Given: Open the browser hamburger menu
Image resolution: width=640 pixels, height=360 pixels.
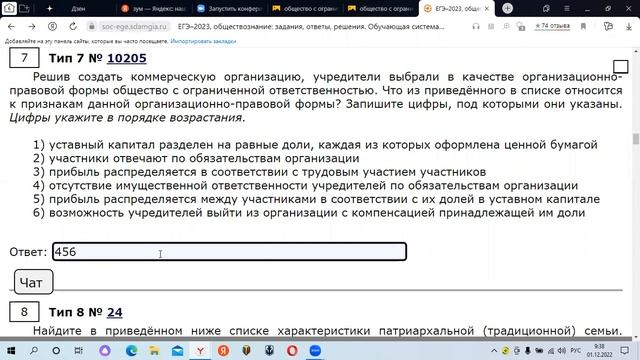Looking at the screenshot, I should [x=567, y=8].
